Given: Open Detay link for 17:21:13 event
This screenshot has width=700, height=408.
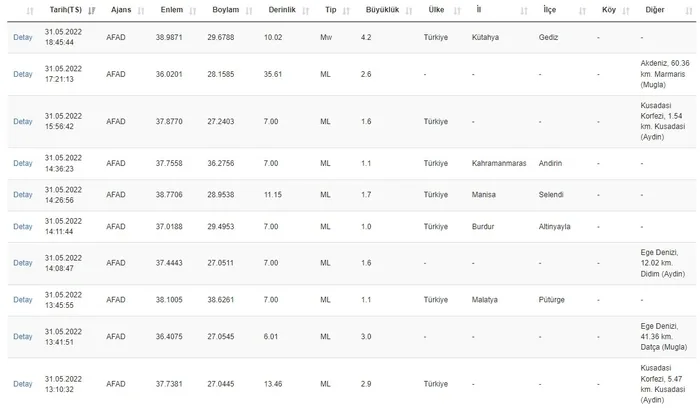Looking at the screenshot, I should click(x=23, y=74).
